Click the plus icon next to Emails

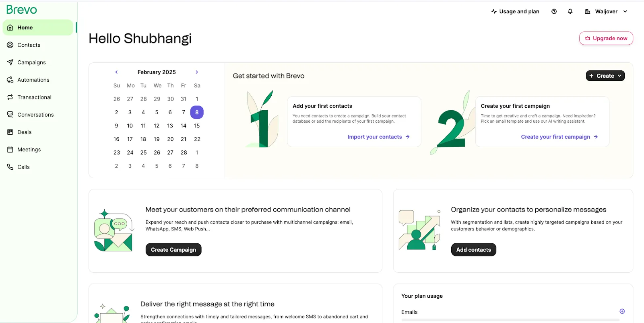click(622, 311)
